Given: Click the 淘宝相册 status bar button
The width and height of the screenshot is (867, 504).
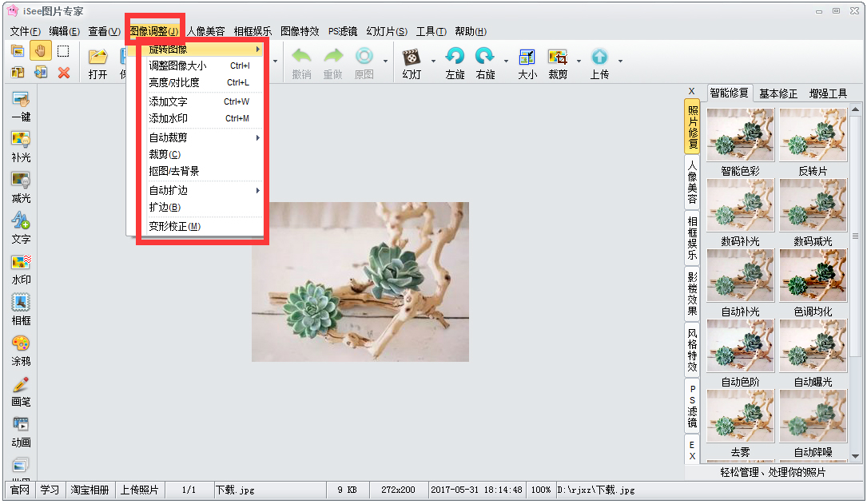Looking at the screenshot, I should (x=89, y=490).
